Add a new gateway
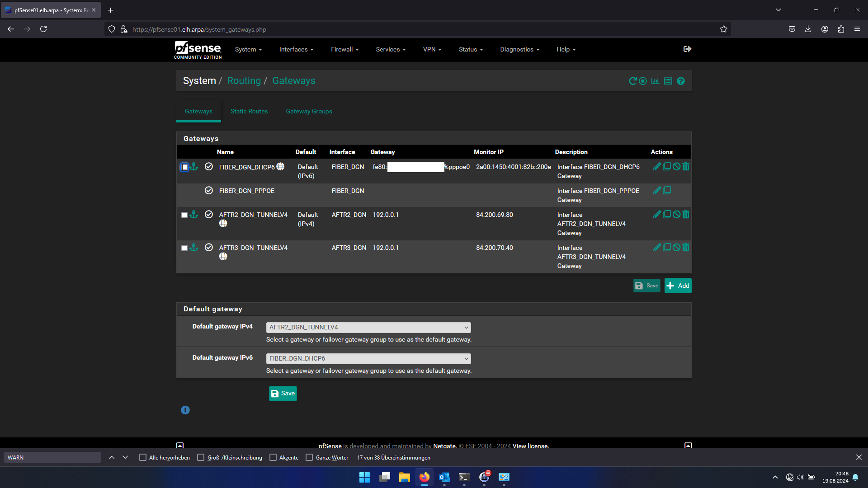868x488 pixels. click(x=678, y=286)
